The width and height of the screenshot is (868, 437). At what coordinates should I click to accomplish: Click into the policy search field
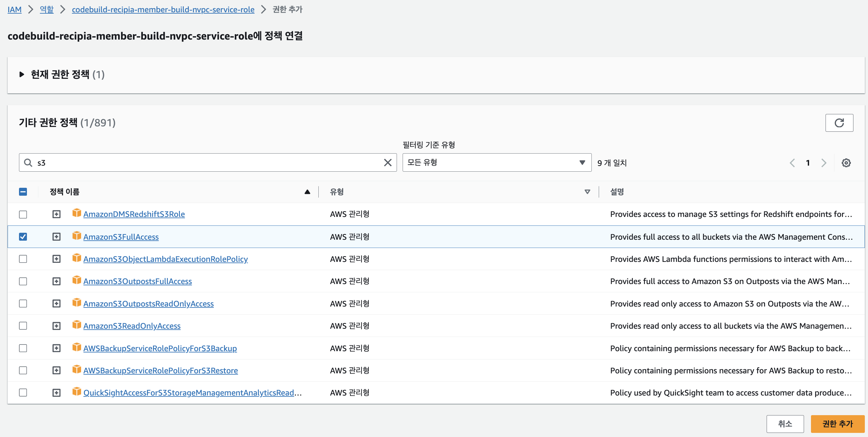(207, 162)
